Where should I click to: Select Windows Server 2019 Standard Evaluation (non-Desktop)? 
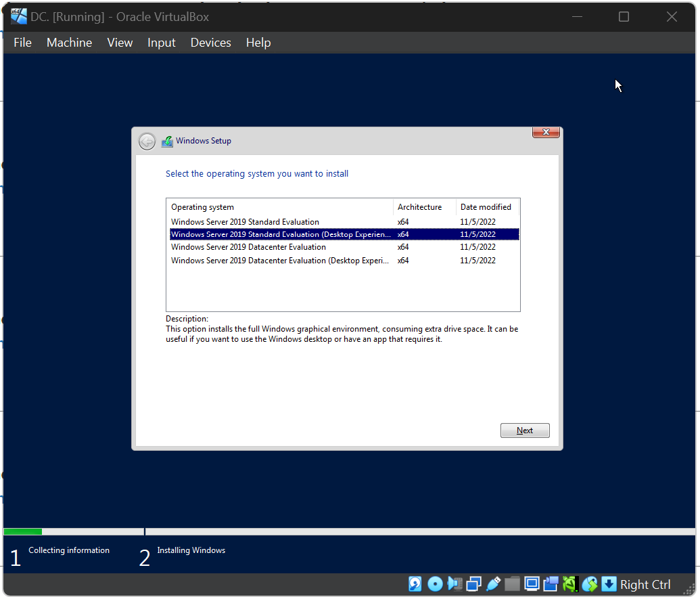click(344, 221)
